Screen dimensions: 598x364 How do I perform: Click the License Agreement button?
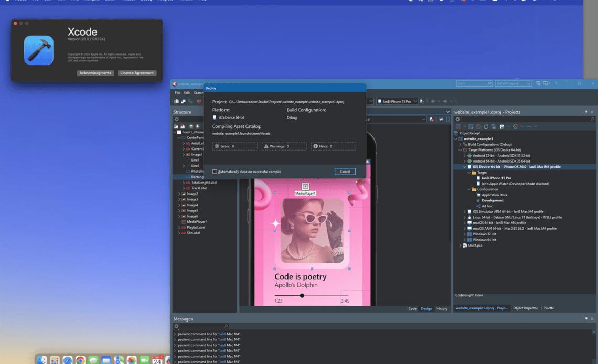pyautogui.click(x=137, y=73)
